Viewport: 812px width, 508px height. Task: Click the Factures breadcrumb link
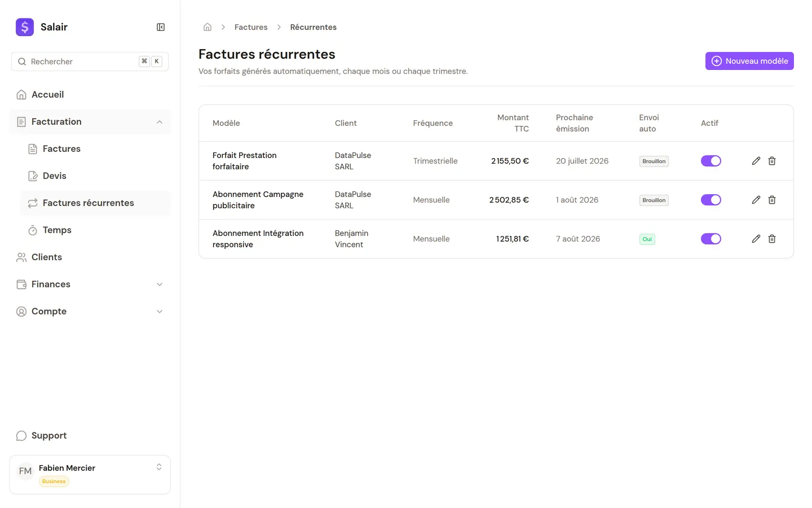point(251,27)
